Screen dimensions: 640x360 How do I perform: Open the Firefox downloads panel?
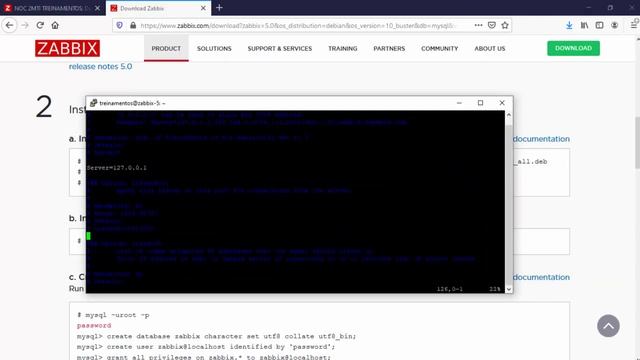(569, 25)
